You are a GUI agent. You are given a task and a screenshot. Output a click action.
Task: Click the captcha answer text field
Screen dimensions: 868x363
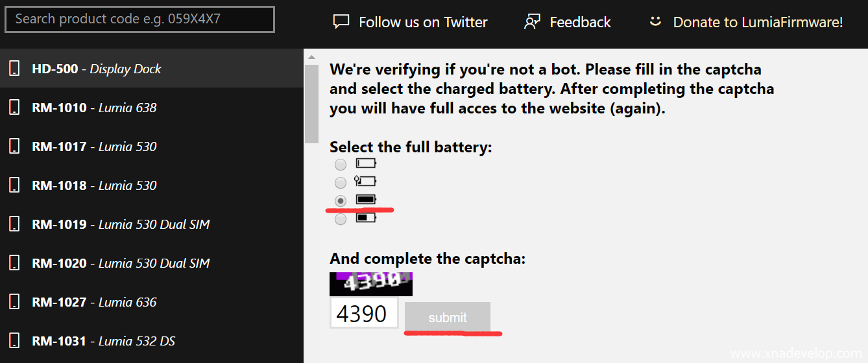pos(363,313)
